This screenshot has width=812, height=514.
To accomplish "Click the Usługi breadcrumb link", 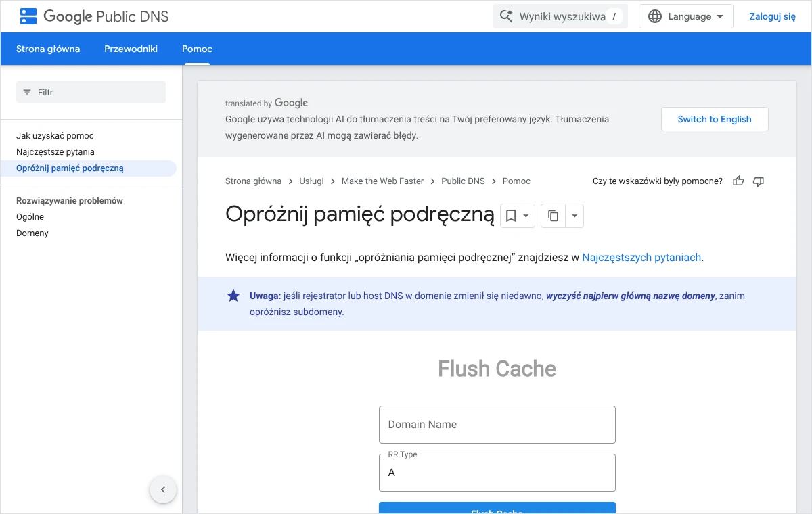I will point(312,181).
